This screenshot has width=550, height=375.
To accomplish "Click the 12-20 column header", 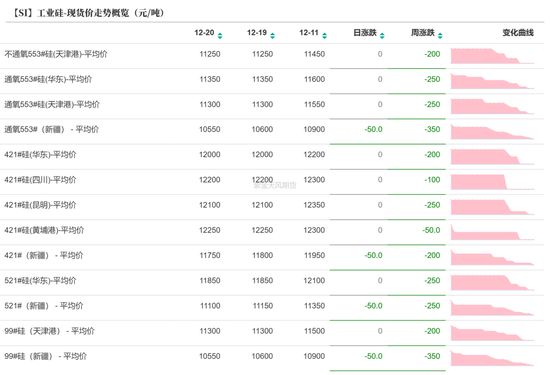I will tap(204, 33).
